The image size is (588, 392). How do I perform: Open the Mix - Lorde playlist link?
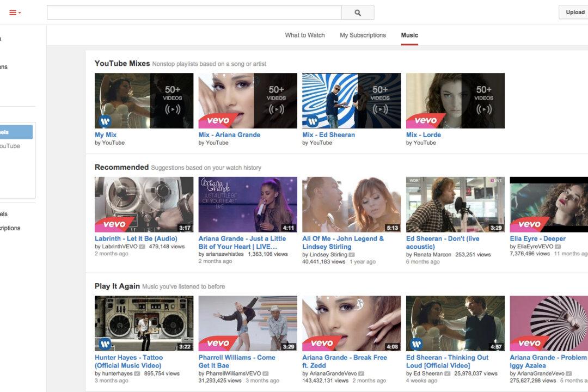point(425,134)
